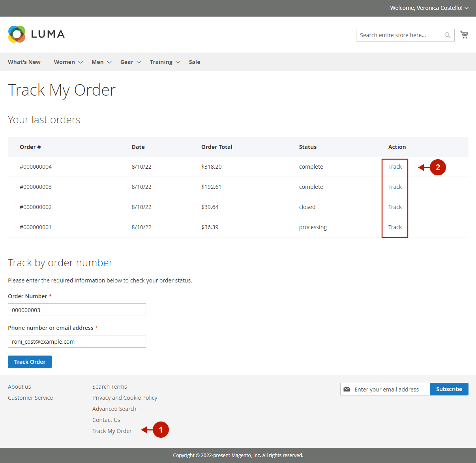This screenshot has height=463, width=476.
Task: Click in the store search box
Action: tap(399, 35)
